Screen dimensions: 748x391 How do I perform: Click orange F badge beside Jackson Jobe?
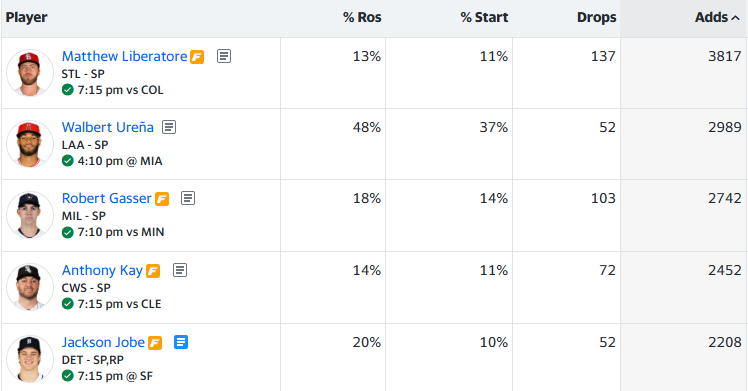click(155, 343)
